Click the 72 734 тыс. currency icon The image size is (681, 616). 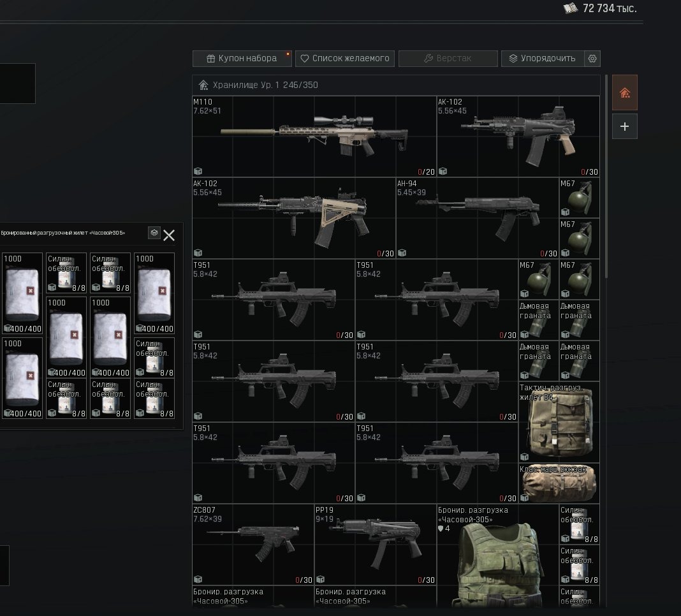click(570, 8)
